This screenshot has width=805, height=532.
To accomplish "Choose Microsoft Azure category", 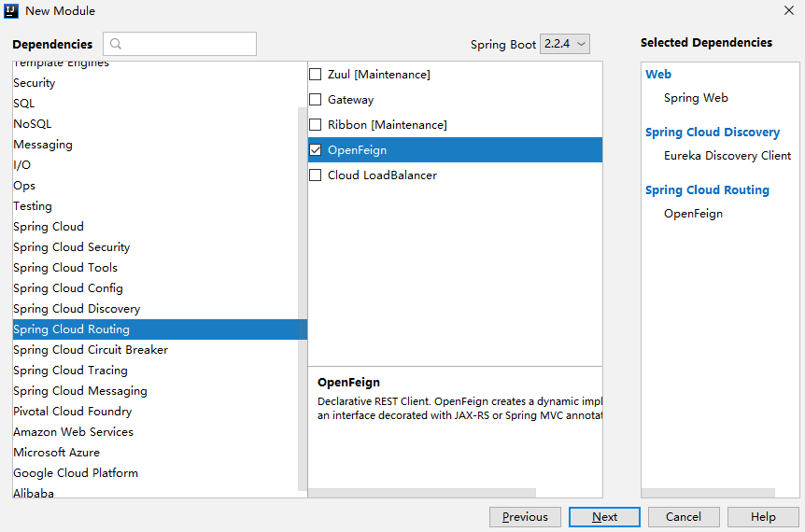I will pos(160,452).
